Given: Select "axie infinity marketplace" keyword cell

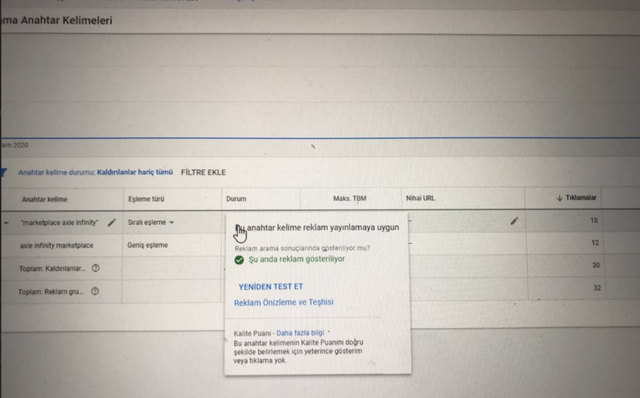Looking at the screenshot, I should tap(57, 245).
